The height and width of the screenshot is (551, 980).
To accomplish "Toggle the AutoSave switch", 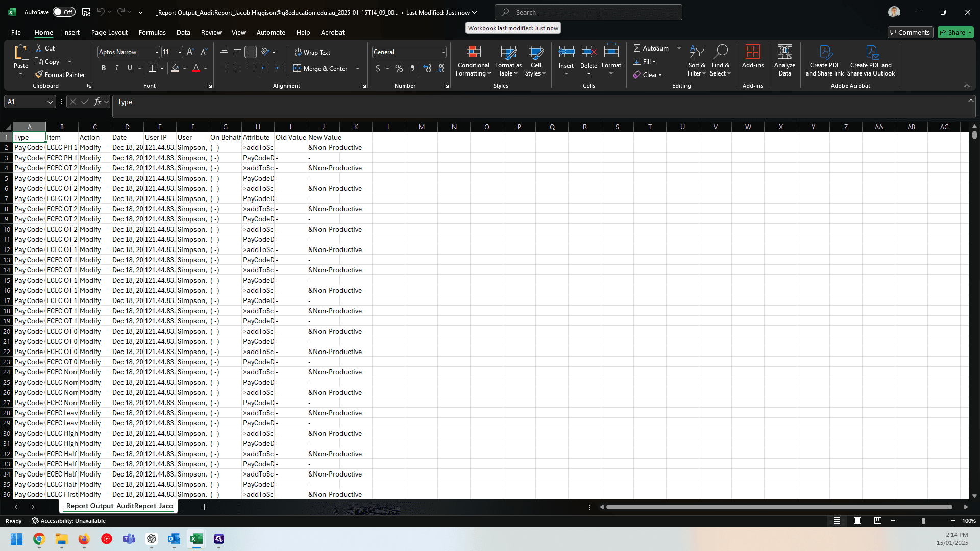I will pos(64,12).
